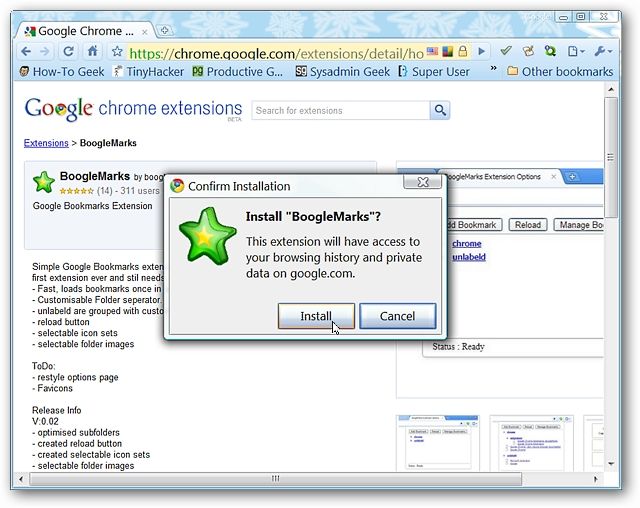The height and width of the screenshot is (508, 640).
Task: Click the vertical scrollbar thumb
Action: (611, 157)
